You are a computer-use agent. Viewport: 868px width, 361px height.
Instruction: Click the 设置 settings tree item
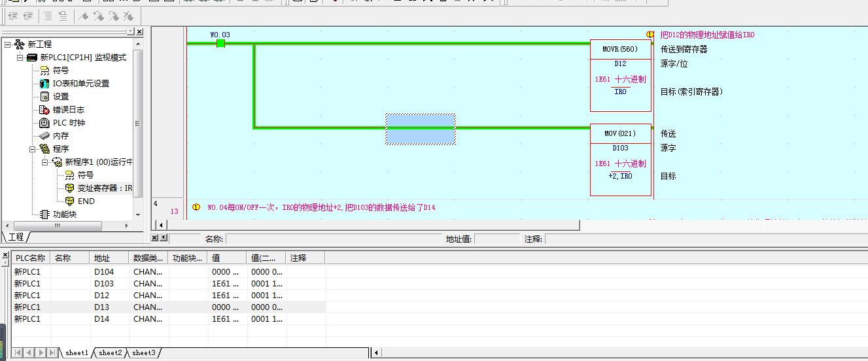(61, 97)
